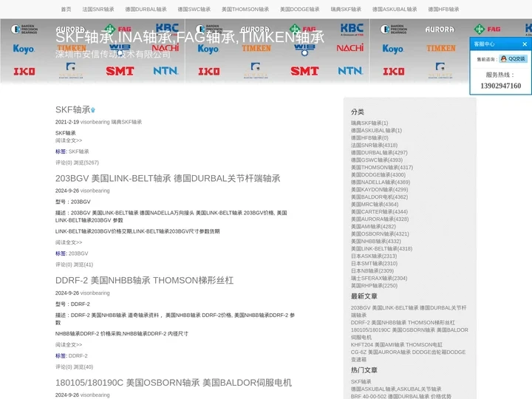The height and width of the screenshot is (399, 532).
Task: Select the category 美国AURORA轴承(4328)
Action: click(x=380, y=219)
